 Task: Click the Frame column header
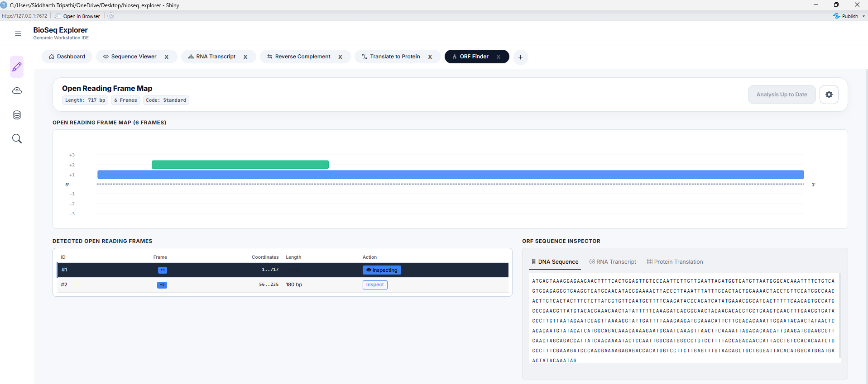coord(160,257)
